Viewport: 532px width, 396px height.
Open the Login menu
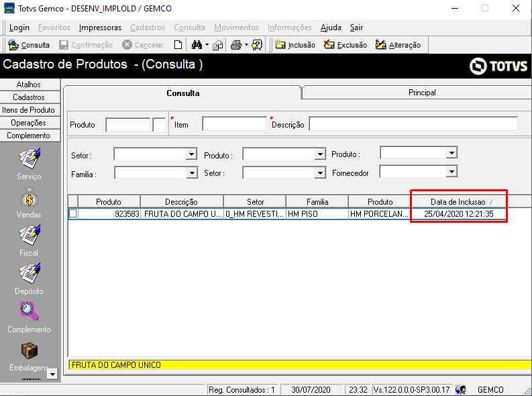(19, 28)
